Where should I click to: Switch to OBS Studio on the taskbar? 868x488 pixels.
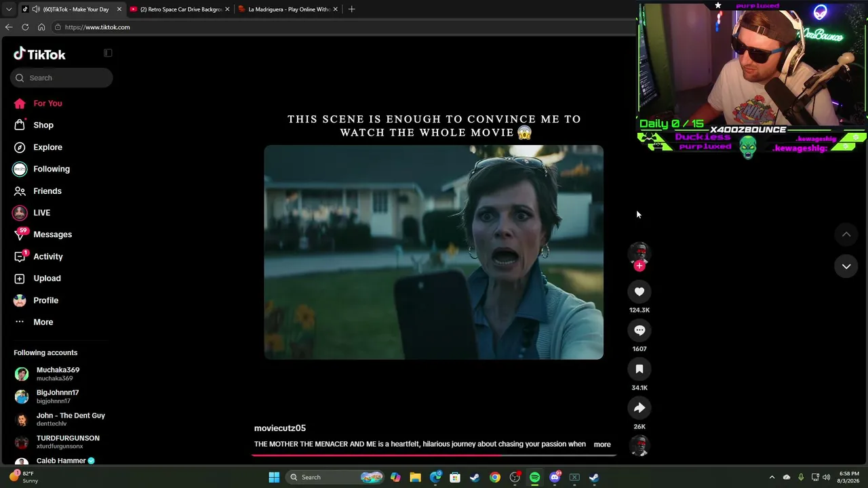pyautogui.click(x=515, y=477)
